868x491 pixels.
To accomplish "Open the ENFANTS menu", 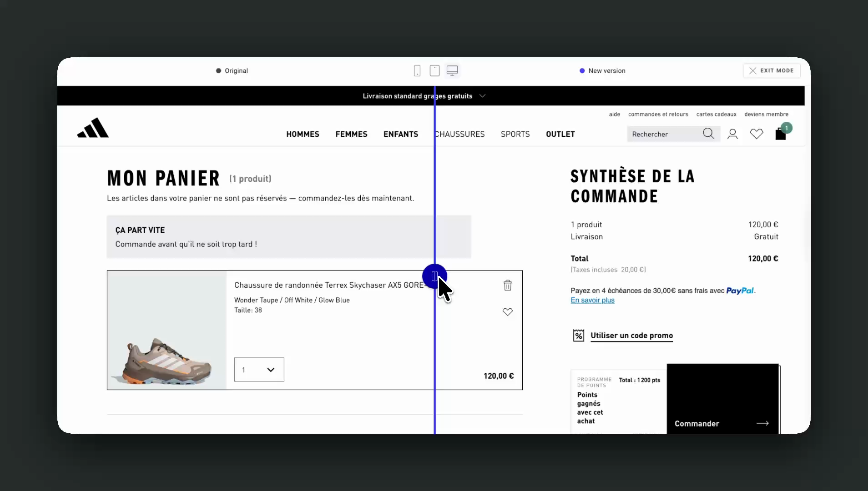I will pyautogui.click(x=401, y=134).
